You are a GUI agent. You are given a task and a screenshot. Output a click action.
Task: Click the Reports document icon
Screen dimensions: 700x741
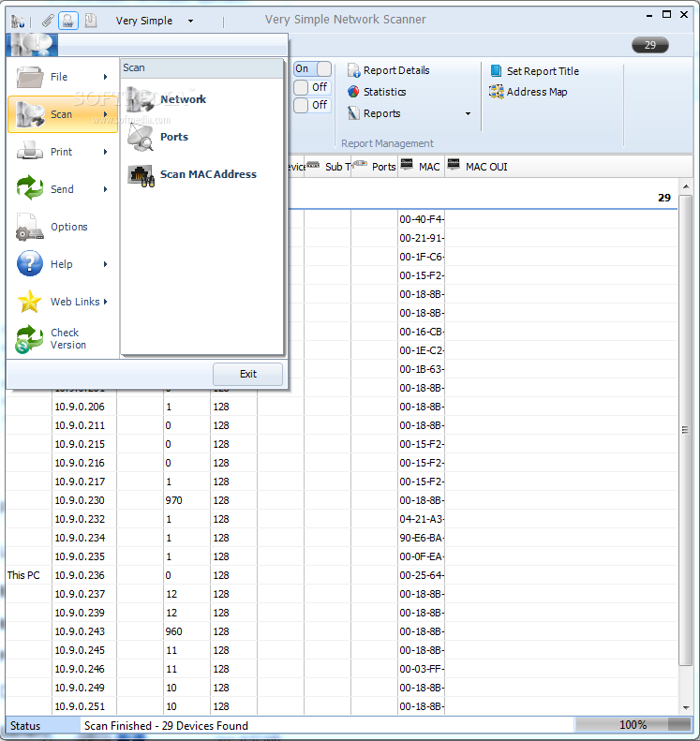click(x=353, y=113)
